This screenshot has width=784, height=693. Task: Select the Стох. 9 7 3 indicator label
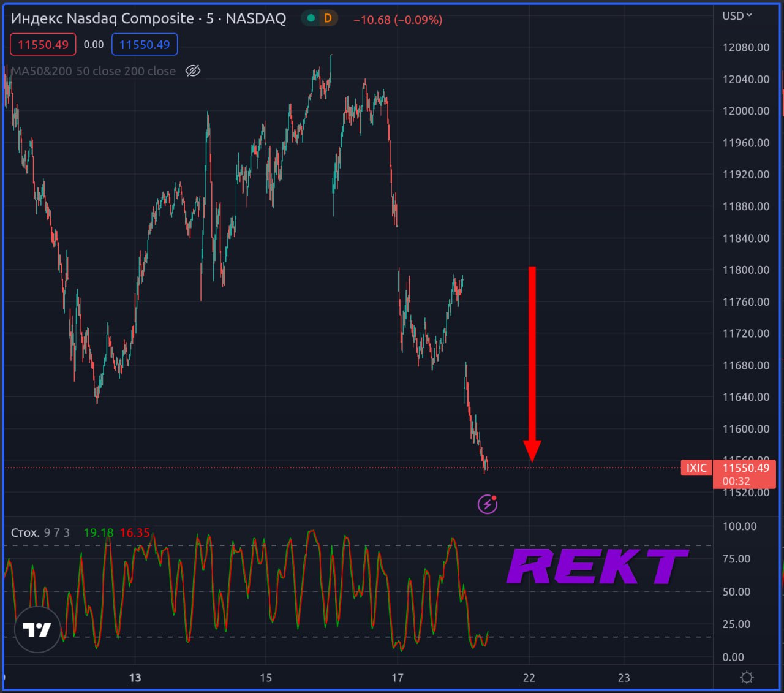coord(40,532)
